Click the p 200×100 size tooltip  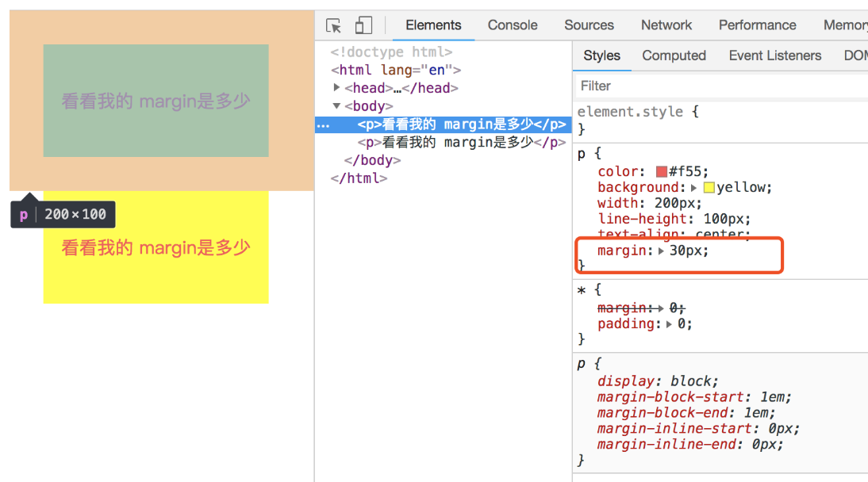(x=63, y=214)
